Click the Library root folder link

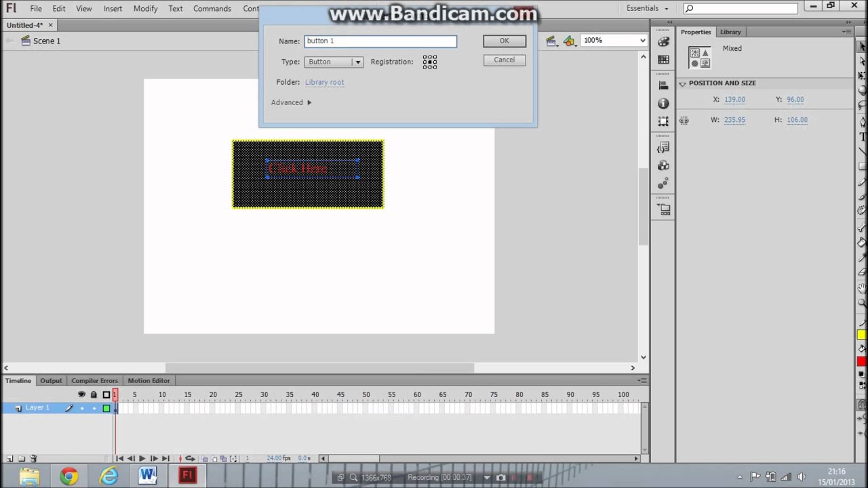click(x=324, y=82)
